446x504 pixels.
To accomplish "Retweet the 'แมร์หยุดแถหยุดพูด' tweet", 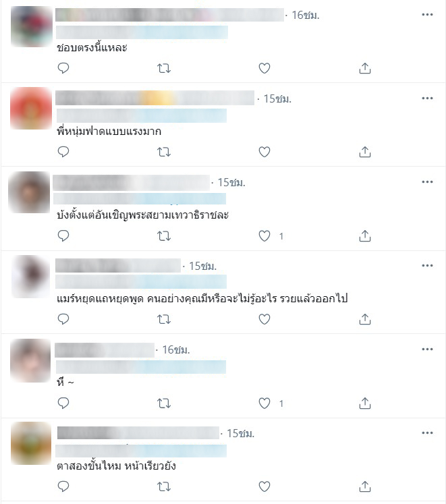I will coord(164,319).
